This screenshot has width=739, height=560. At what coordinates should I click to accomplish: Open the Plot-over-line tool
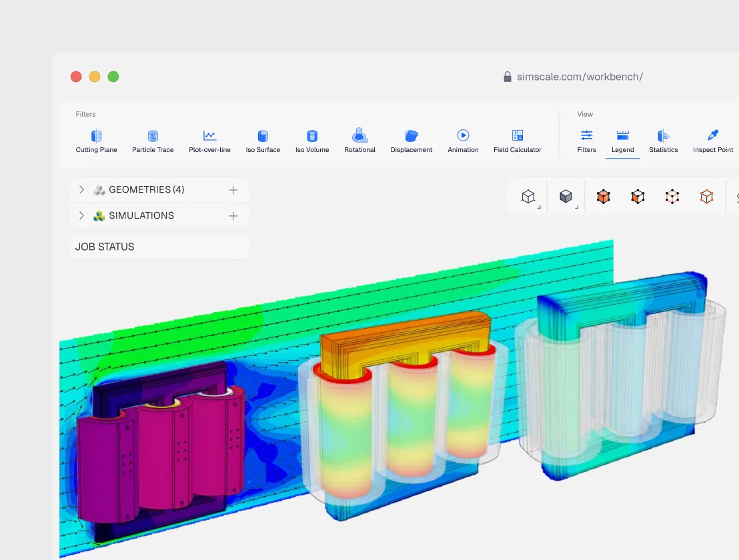[209, 141]
